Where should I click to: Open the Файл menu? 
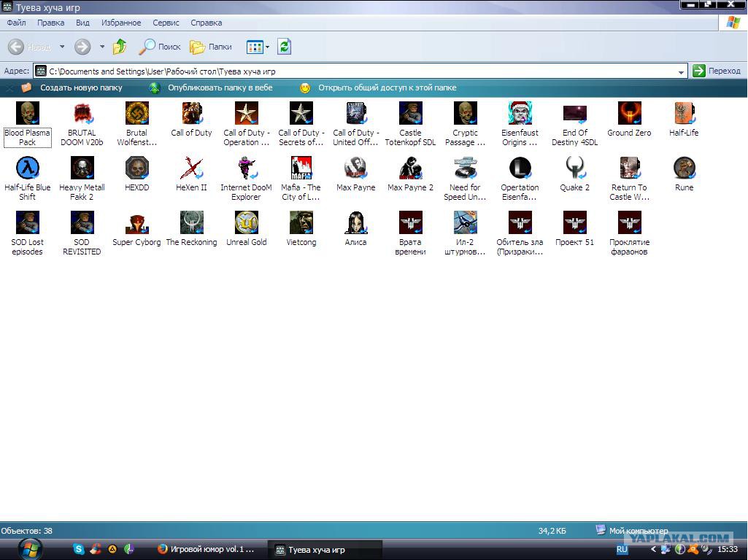click(16, 23)
